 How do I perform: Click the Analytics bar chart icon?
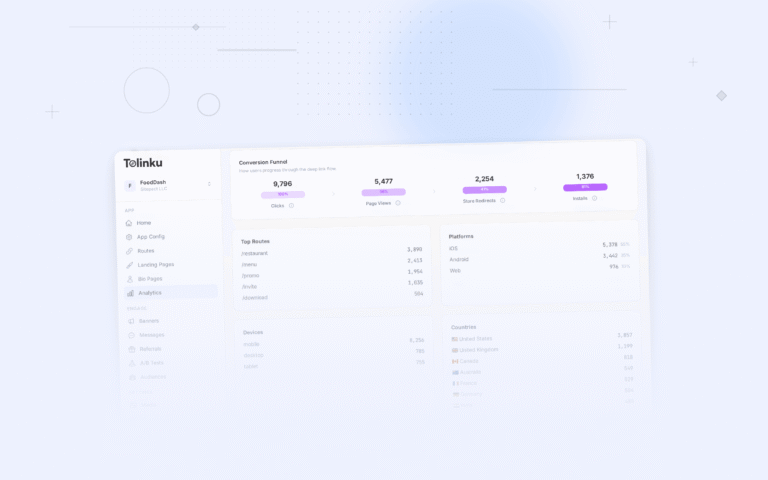(x=130, y=293)
